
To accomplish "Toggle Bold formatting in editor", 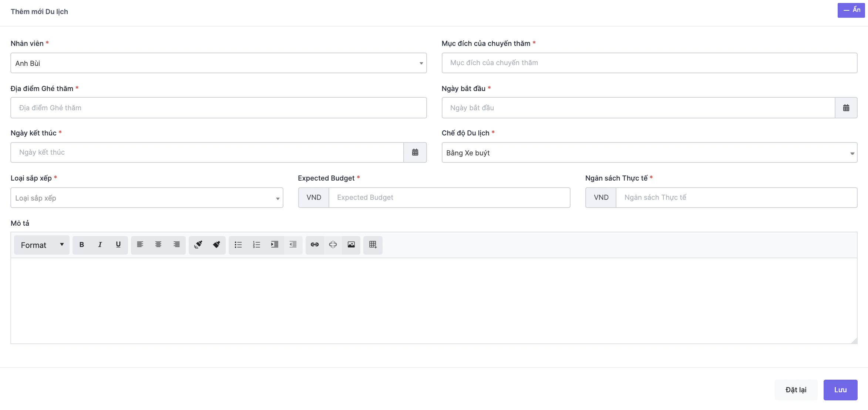I will click(x=82, y=245).
